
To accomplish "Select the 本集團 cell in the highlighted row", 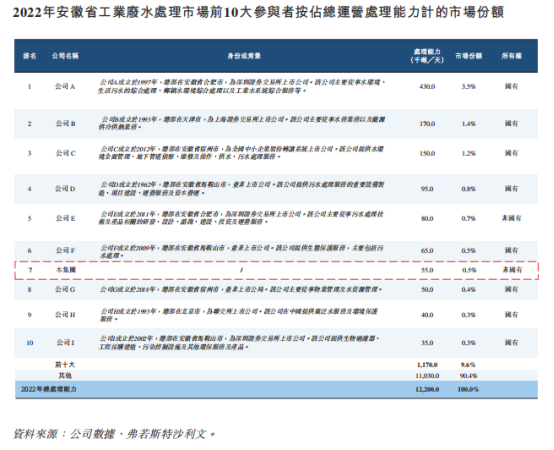I will pyautogui.click(x=66, y=270).
